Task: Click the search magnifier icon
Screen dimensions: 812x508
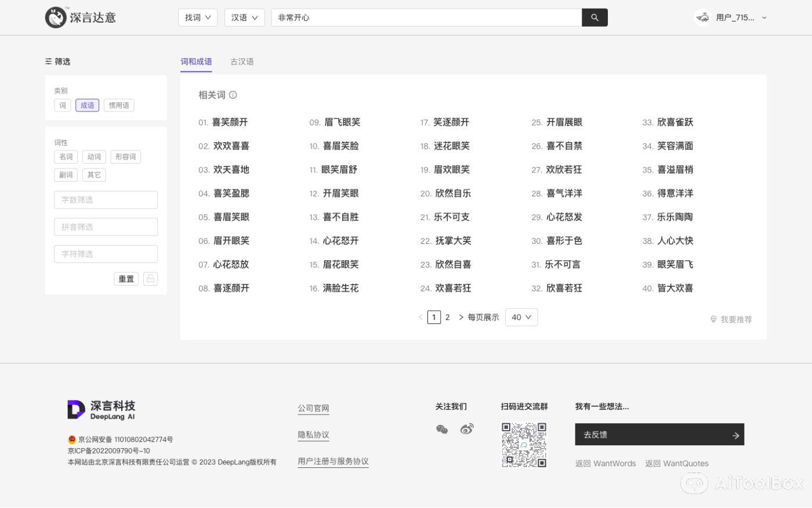Action: (594, 17)
